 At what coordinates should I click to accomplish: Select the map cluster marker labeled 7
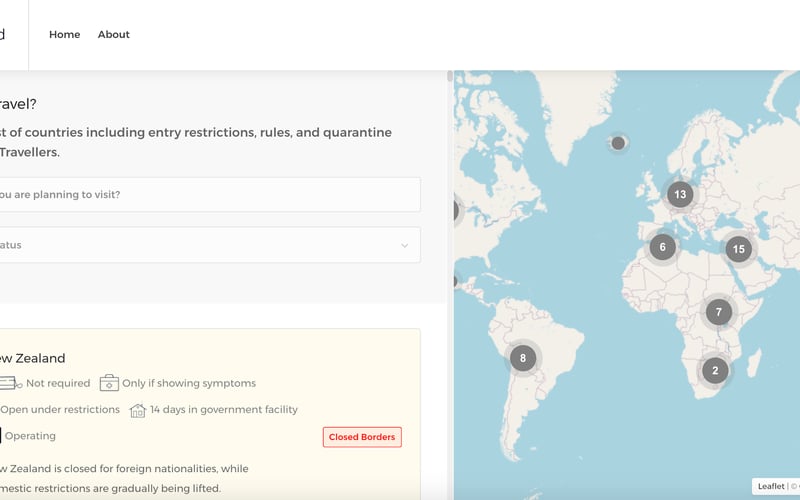[719, 312]
